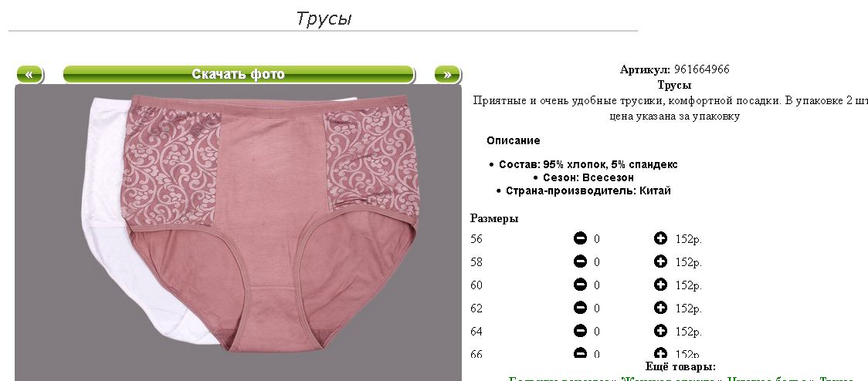Image resolution: width=868 pixels, height=381 pixels.
Task: Download the photo with Скачать фото
Action: tap(239, 74)
